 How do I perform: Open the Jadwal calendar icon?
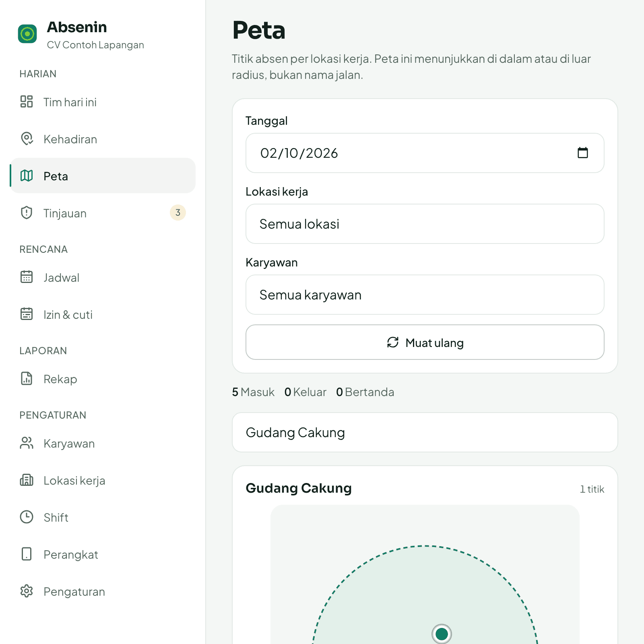[x=27, y=277]
